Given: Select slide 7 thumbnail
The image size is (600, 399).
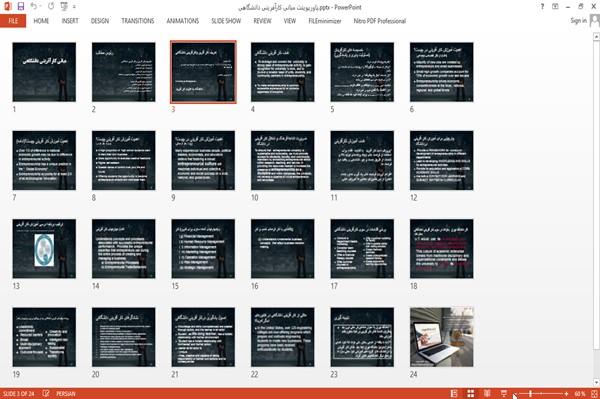Looking at the screenshot, I should point(44,160).
